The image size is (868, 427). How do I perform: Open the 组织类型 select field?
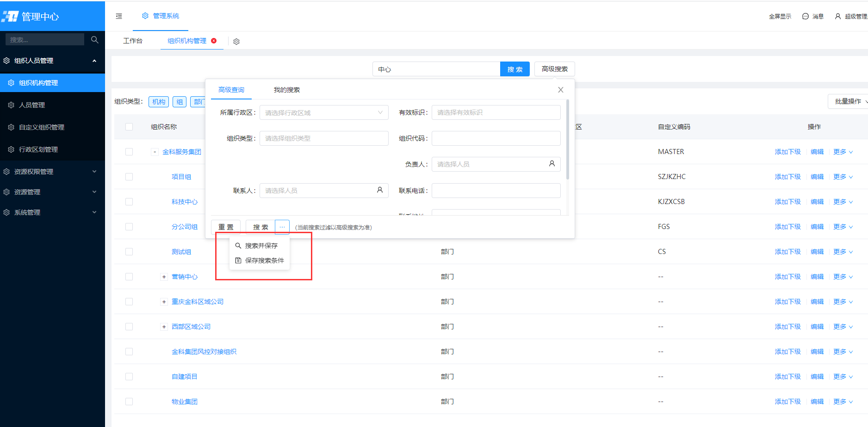pos(324,138)
